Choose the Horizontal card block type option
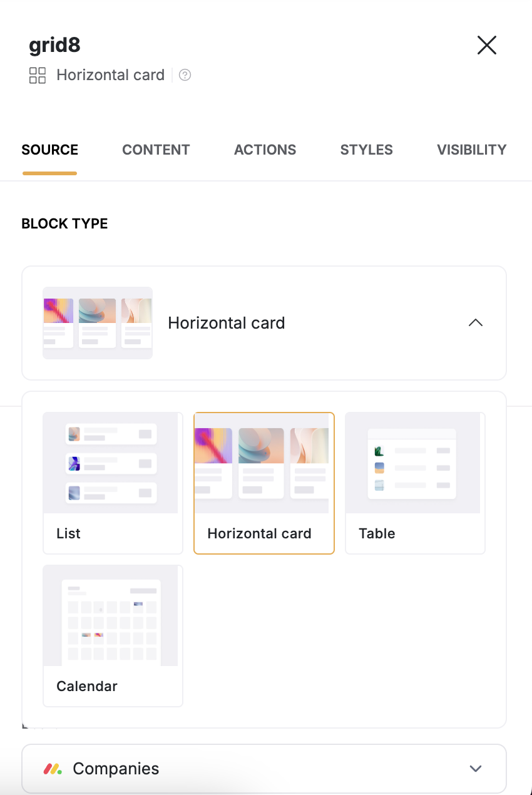Image resolution: width=532 pixels, height=795 pixels. point(264,483)
